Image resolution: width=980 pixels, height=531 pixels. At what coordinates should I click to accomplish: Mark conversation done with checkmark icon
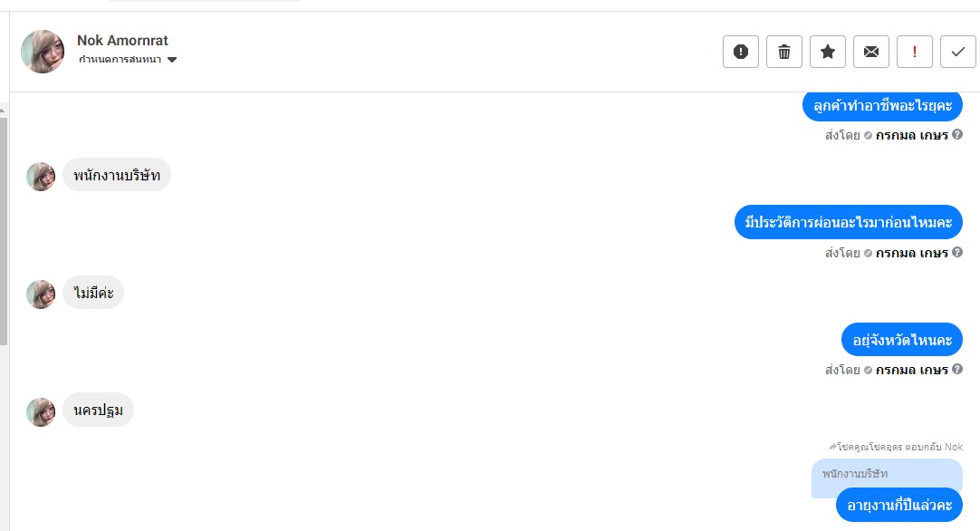click(958, 52)
